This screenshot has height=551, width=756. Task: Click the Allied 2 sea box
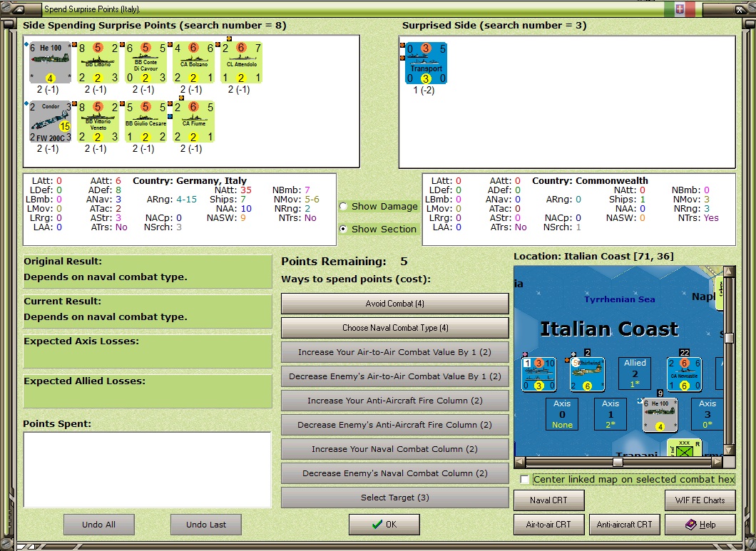click(635, 373)
